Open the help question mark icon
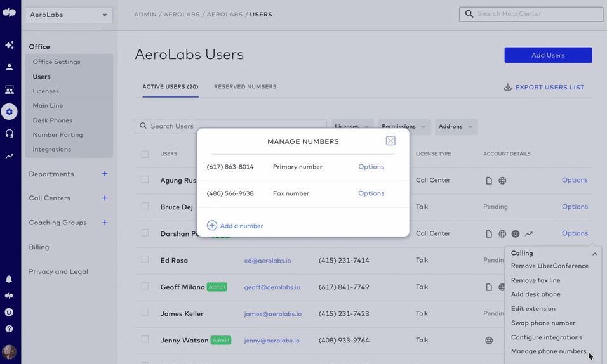 point(9,328)
